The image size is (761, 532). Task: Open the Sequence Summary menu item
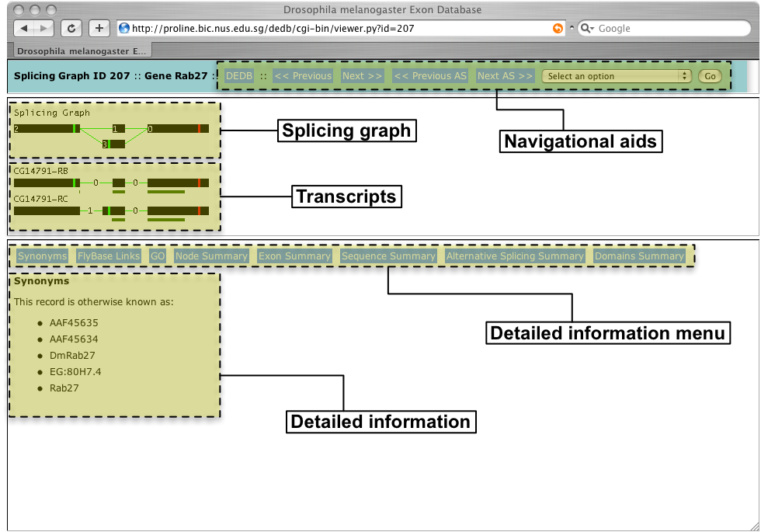[388, 256]
